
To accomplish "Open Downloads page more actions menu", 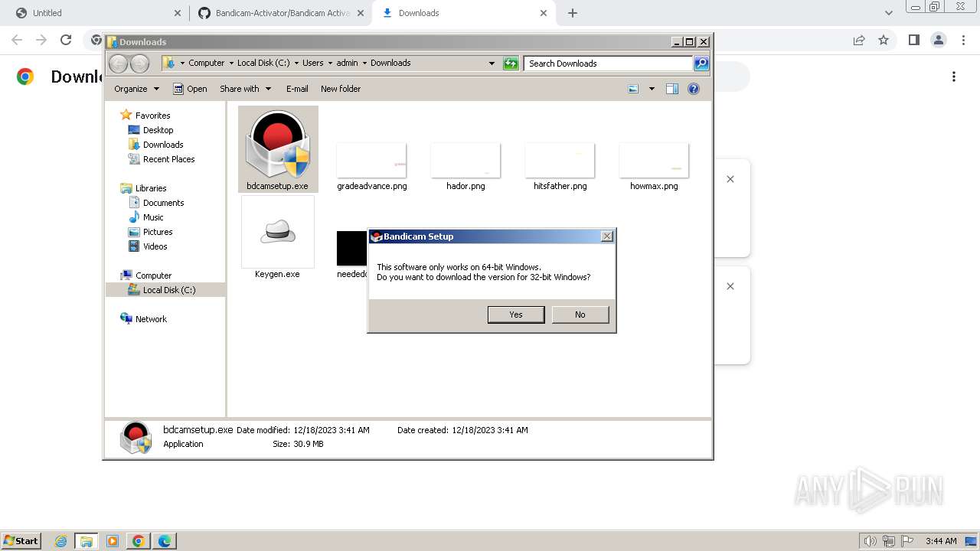I will pos(954,77).
